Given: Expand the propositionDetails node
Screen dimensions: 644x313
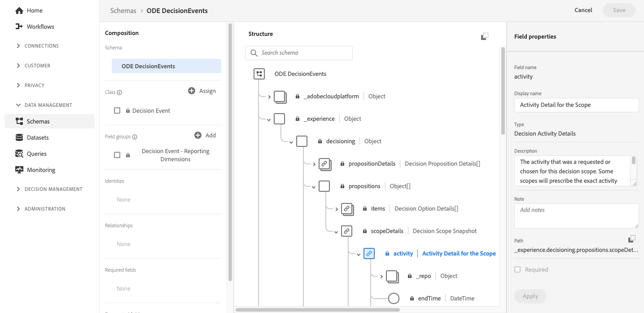Looking at the screenshot, I should [314, 164].
